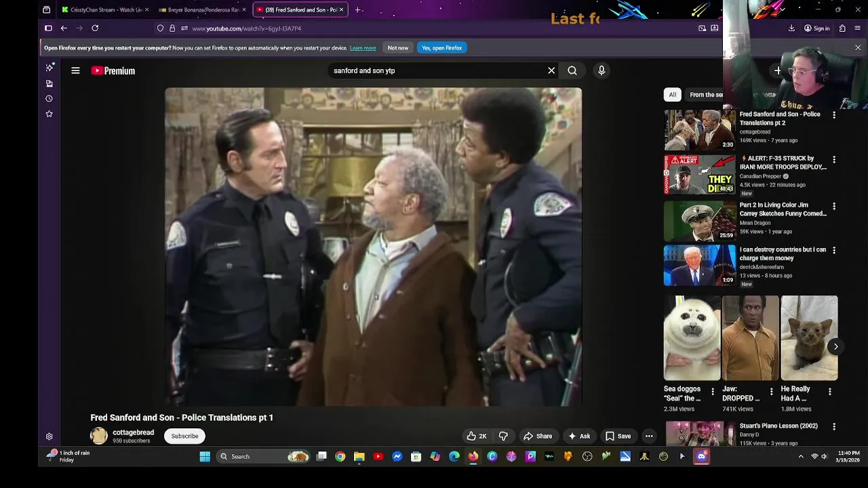
Task: Open the Sea doggos short thumbnail
Action: point(692,338)
